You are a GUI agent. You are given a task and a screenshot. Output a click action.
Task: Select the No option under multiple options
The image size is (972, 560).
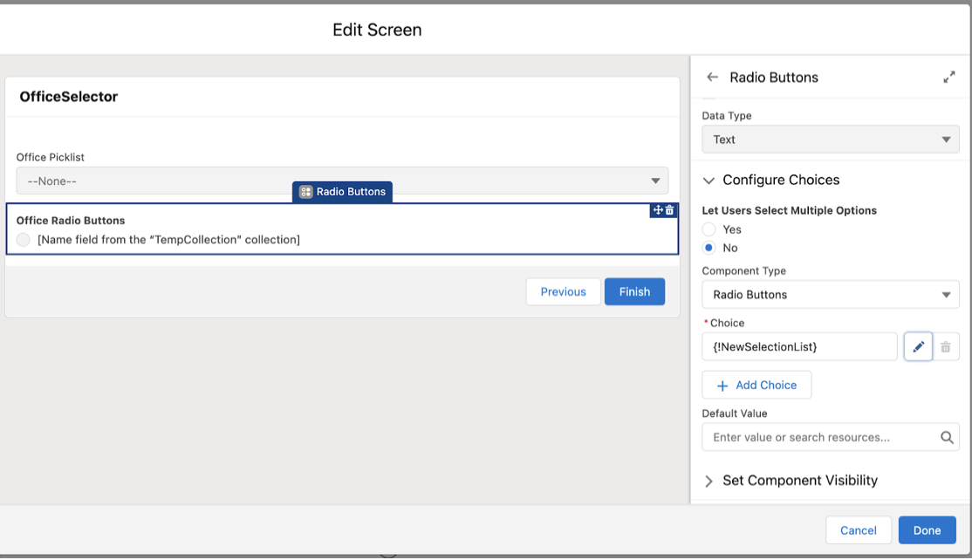[x=708, y=247]
